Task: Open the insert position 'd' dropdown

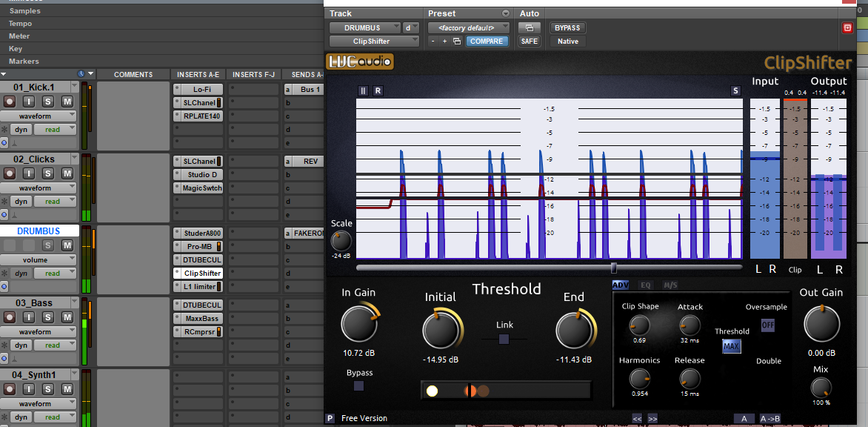Action: click(411, 27)
